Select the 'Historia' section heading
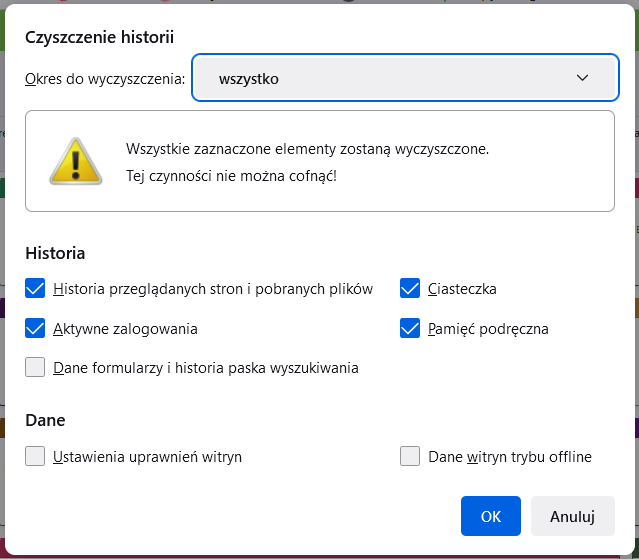 (x=55, y=253)
